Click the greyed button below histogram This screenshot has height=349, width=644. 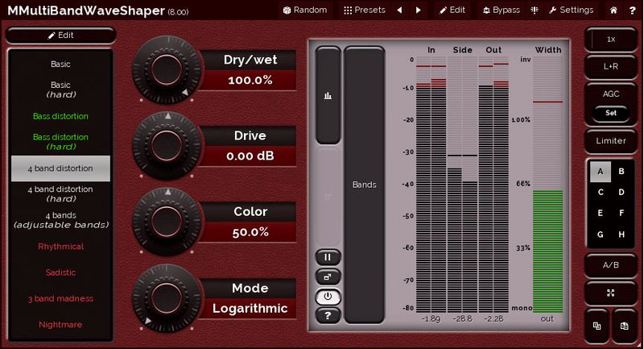(328, 197)
